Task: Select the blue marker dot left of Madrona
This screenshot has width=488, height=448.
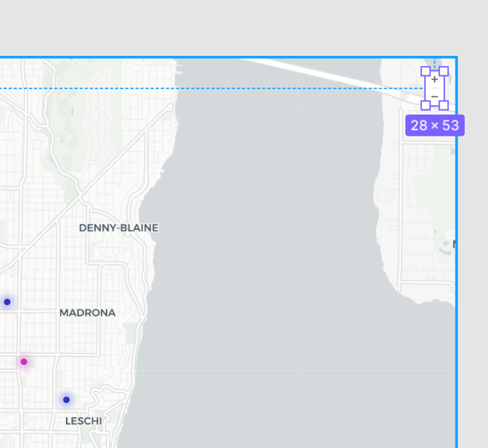Action: click(x=7, y=302)
